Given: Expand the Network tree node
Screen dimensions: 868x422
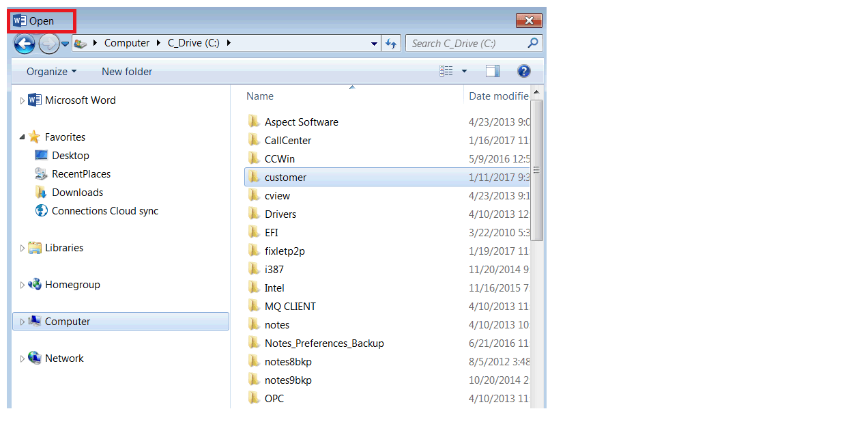Looking at the screenshot, I should point(22,359).
